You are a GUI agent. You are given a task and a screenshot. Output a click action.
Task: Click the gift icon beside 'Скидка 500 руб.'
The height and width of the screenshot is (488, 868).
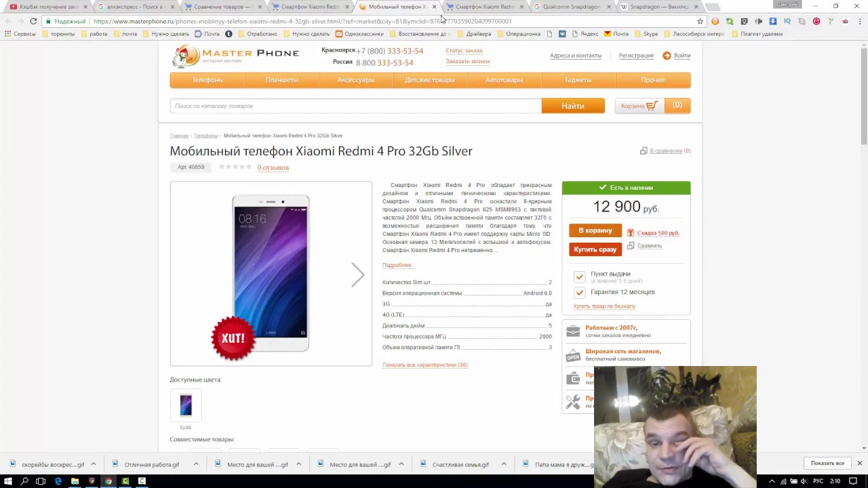coord(631,232)
